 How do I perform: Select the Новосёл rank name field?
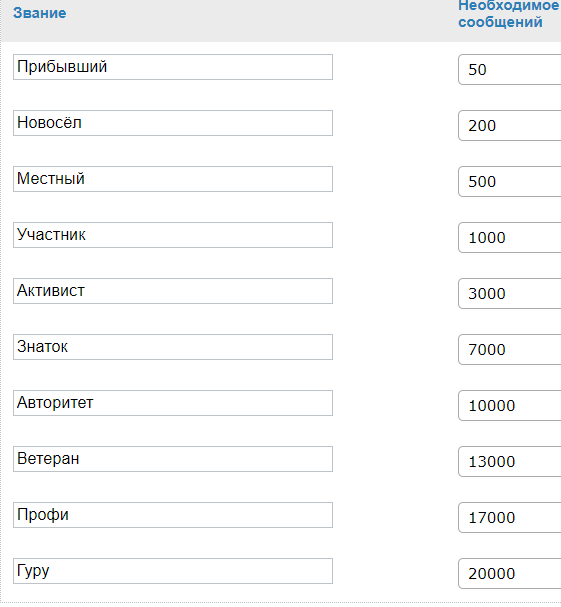click(x=173, y=123)
